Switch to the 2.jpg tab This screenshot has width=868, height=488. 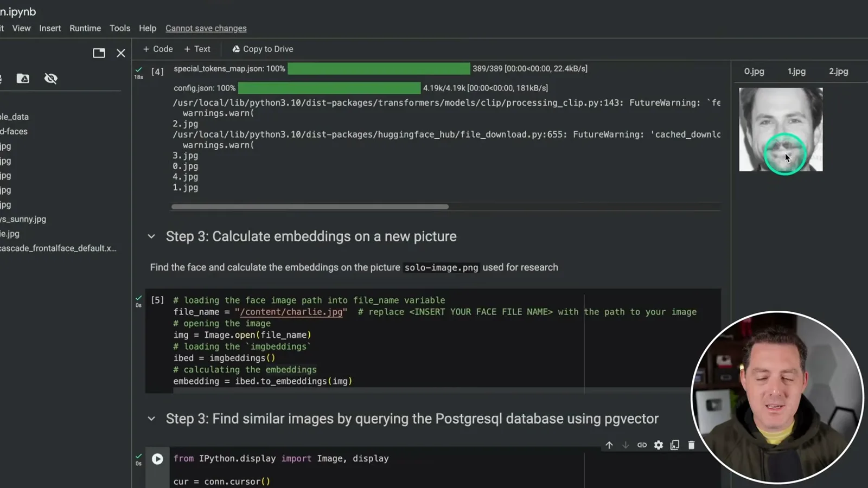click(x=838, y=71)
